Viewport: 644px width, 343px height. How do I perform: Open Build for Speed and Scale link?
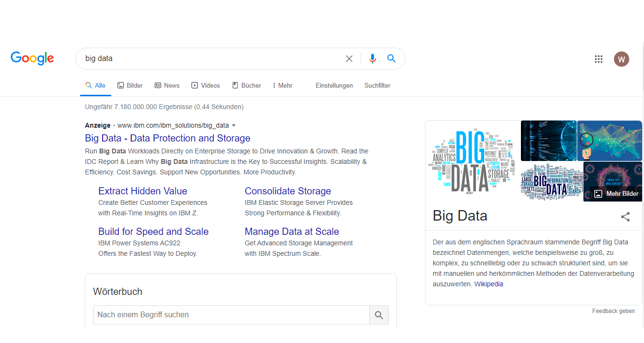(x=153, y=232)
